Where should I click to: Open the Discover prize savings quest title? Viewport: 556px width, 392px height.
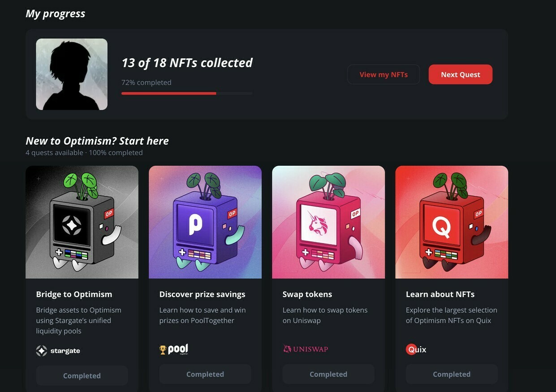(x=203, y=294)
